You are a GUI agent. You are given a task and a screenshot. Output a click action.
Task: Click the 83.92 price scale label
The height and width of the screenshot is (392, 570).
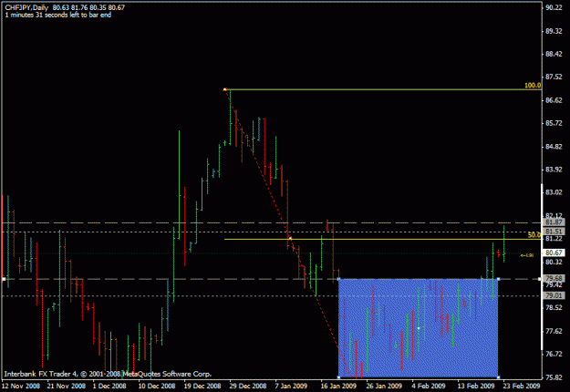[x=554, y=170]
